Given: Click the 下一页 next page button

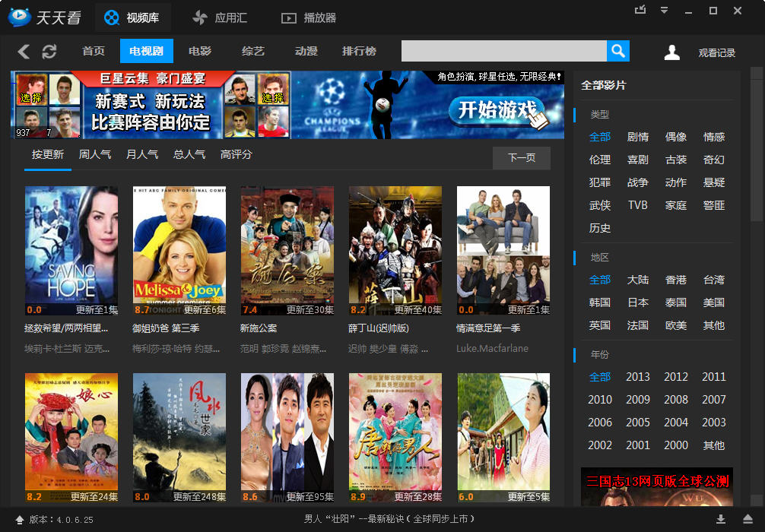Looking at the screenshot, I should [x=522, y=158].
